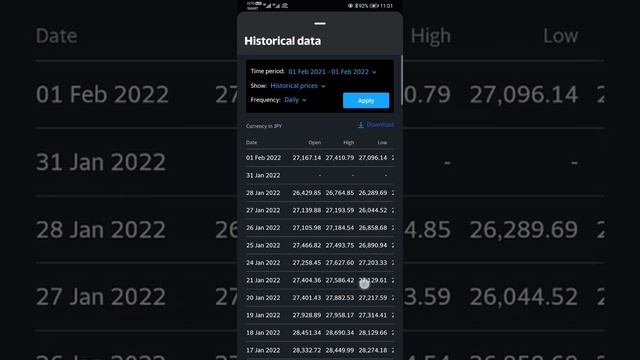Click the High column header in the phone table
Screen dimensions: 640x360
tap(349, 142)
